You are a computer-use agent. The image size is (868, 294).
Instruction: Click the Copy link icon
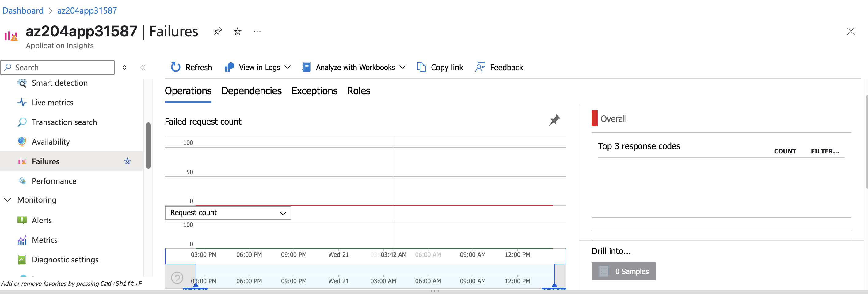421,67
